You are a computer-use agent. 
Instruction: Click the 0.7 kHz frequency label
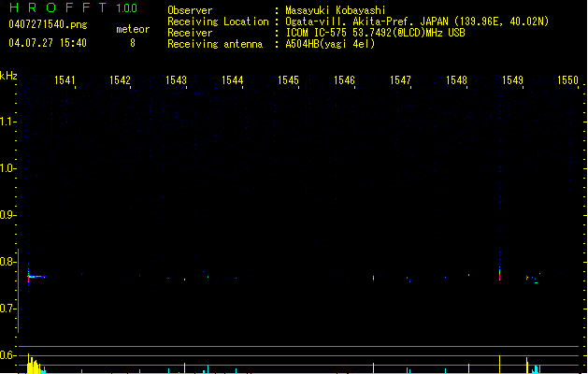pos(7,309)
